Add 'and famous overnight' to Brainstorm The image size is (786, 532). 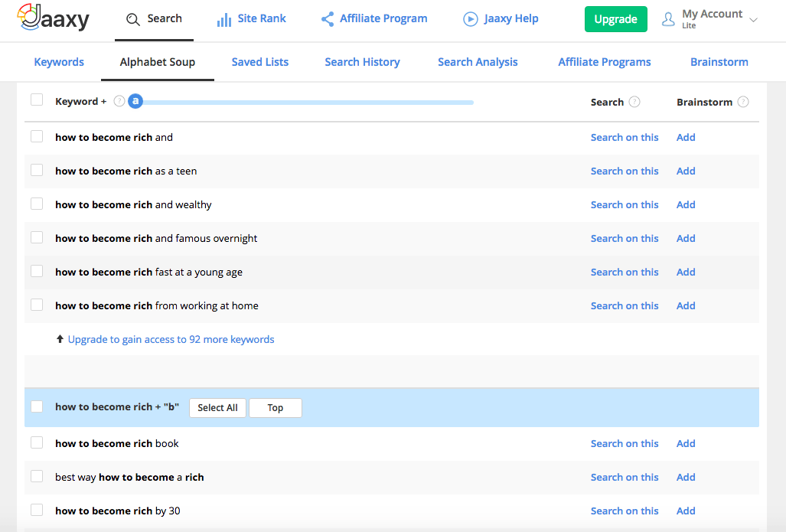(x=686, y=238)
